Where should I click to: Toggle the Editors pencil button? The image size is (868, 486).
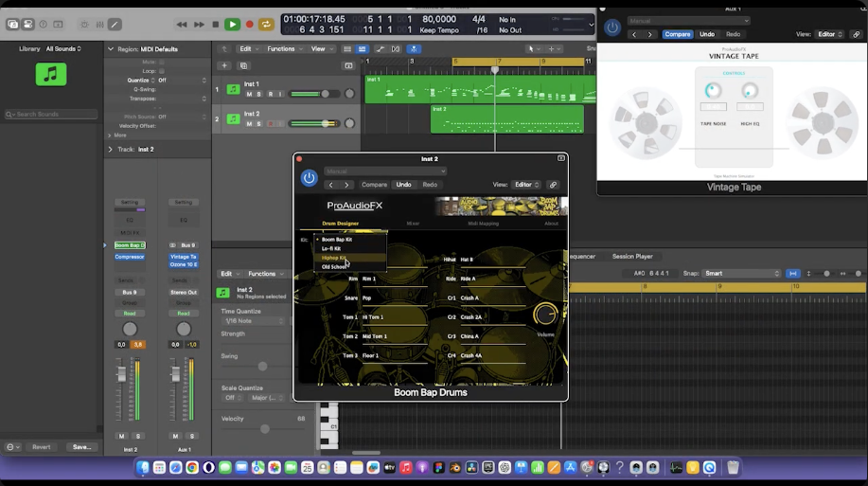pyautogui.click(x=115, y=25)
